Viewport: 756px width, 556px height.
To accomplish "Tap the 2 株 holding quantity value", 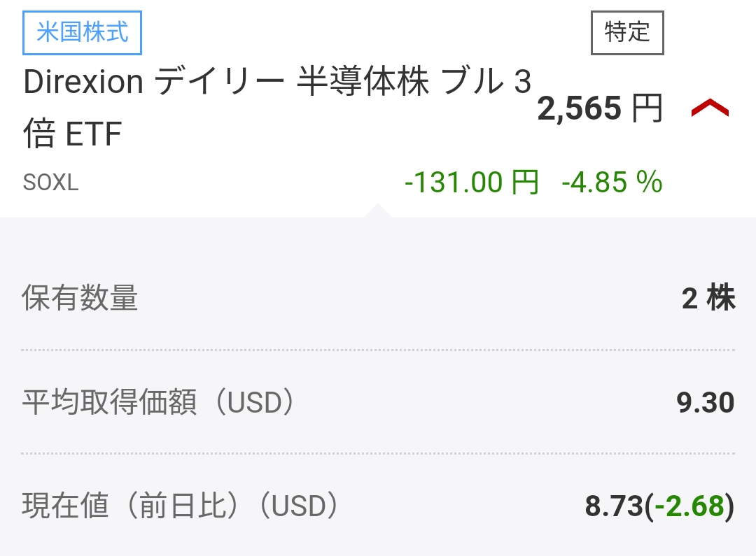I will pos(708,299).
